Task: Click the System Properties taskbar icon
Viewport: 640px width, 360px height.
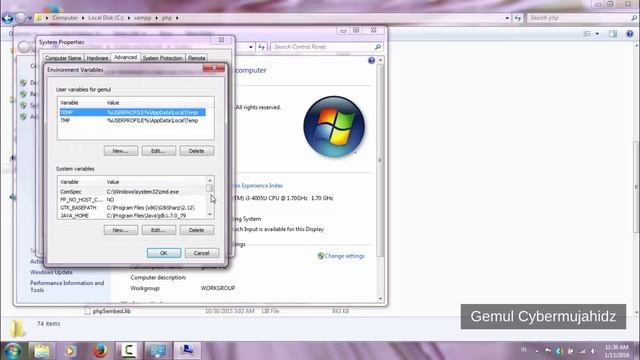Action: (x=187, y=351)
